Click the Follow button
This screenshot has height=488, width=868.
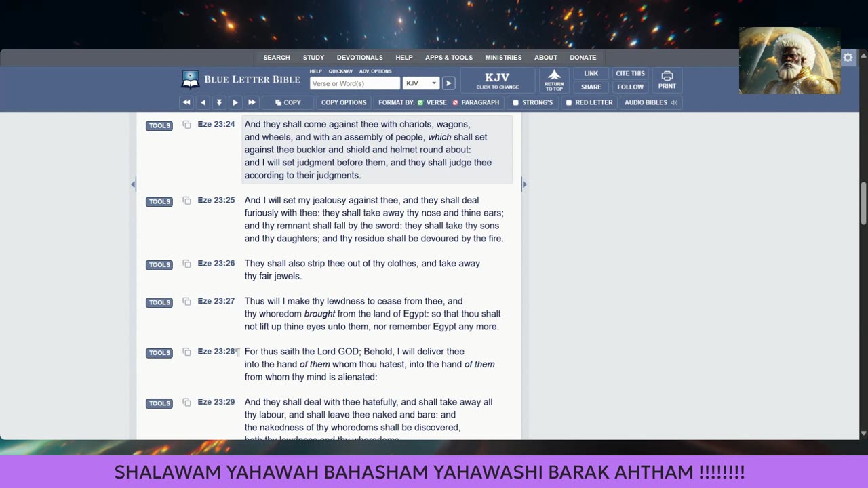pyautogui.click(x=630, y=87)
